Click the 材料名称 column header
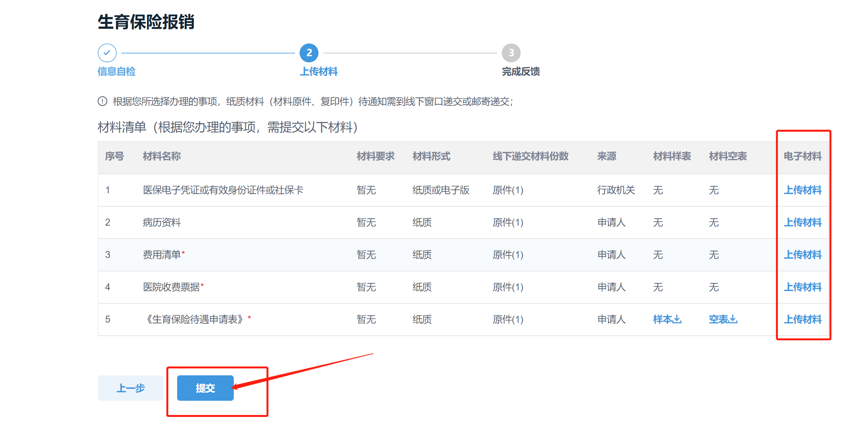868x425 pixels. 162,156
